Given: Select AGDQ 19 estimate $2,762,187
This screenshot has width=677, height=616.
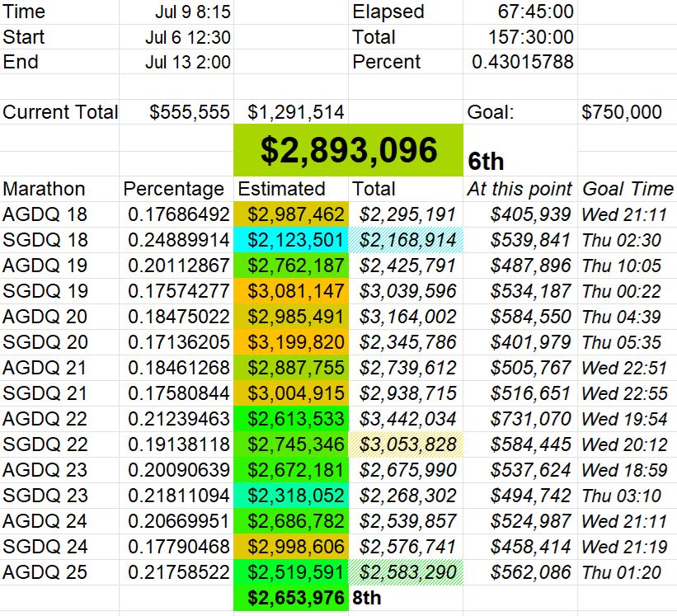Looking at the screenshot, I should coord(291,266).
